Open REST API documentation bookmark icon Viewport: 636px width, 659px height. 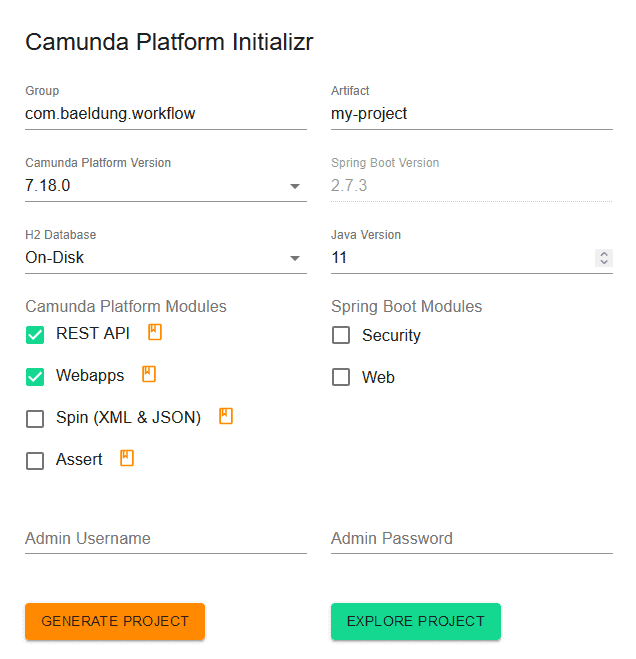[x=154, y=332]
